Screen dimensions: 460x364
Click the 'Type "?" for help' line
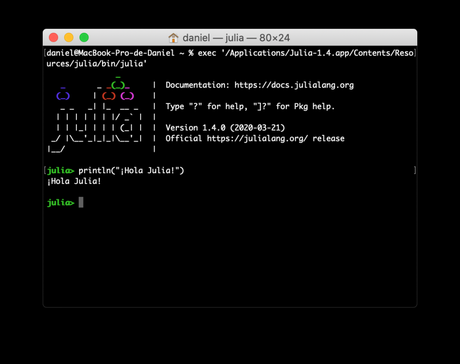tap(250, 106)
